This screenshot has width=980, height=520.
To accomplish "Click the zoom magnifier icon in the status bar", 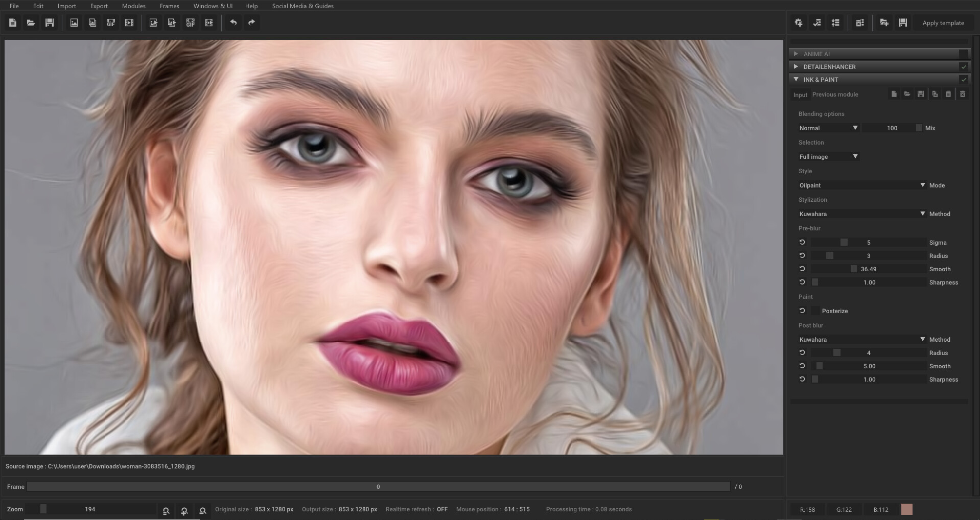I will (x=202, y=510).
